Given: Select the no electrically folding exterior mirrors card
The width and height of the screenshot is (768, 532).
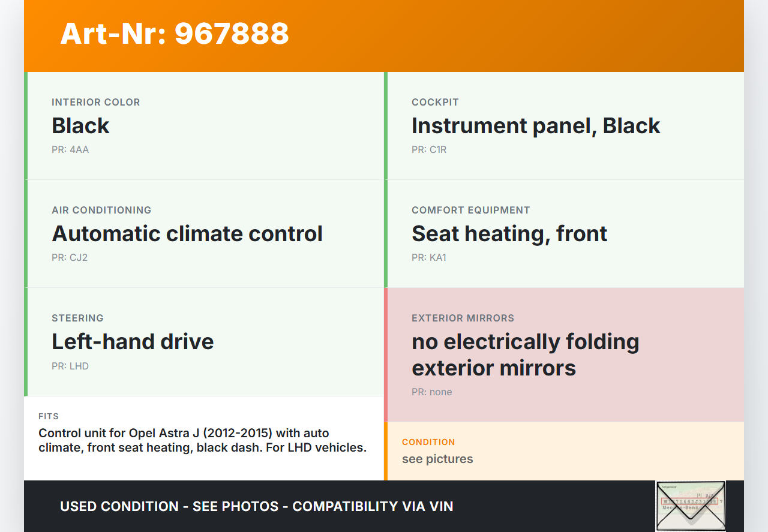Looking at the screenshot, I should coord(564,354).
